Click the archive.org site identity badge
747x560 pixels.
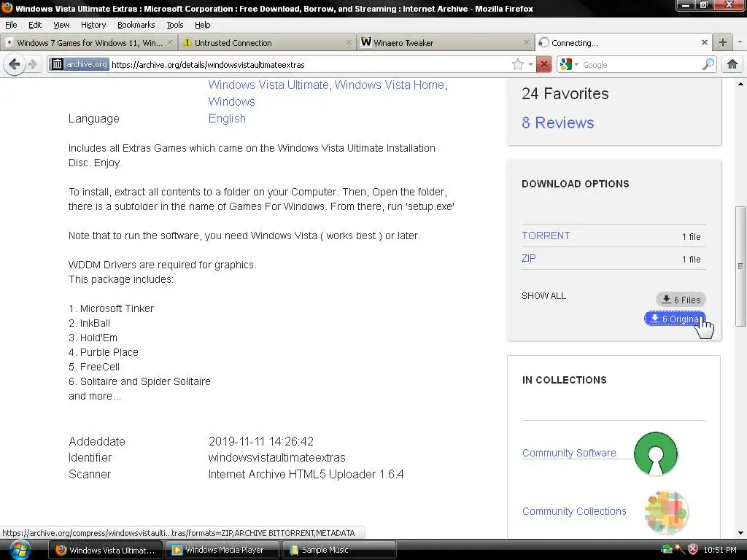click(80, 64)
